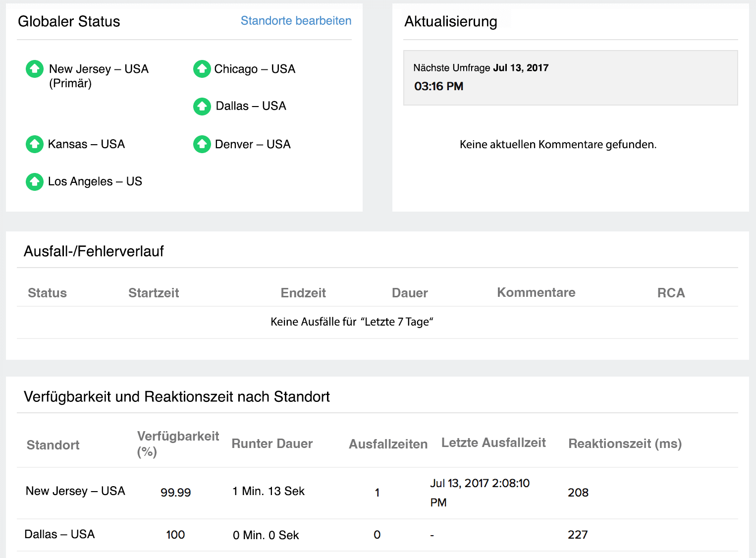
Task: Click the Endzeit column header
Action: [x=303, y=293]
